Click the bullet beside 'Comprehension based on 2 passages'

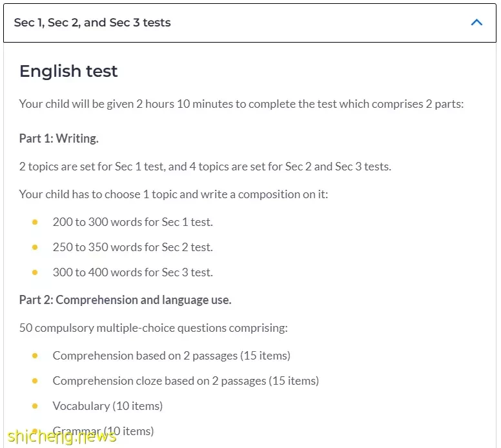[35, 356]
